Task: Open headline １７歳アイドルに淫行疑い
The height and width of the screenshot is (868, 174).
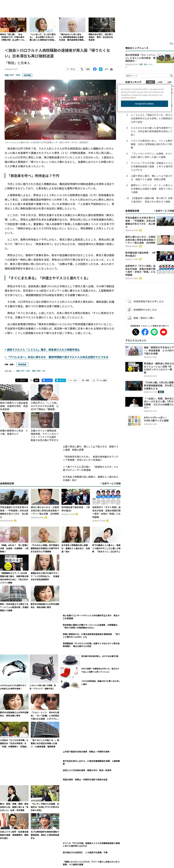Action: (90, 468)
